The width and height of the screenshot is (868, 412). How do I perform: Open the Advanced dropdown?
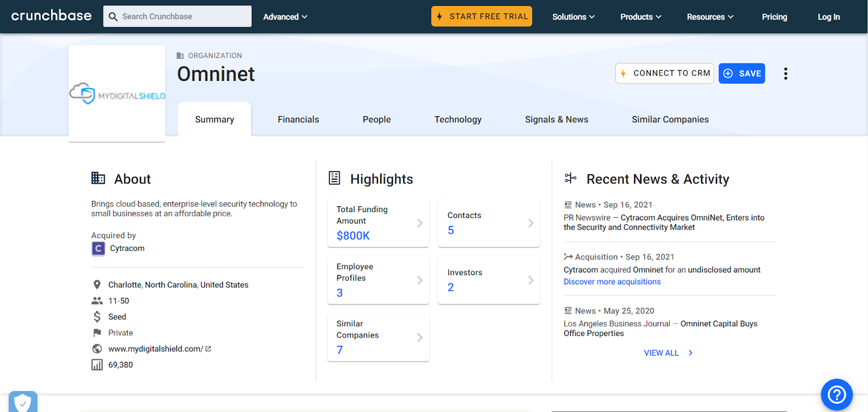point(285,17)
